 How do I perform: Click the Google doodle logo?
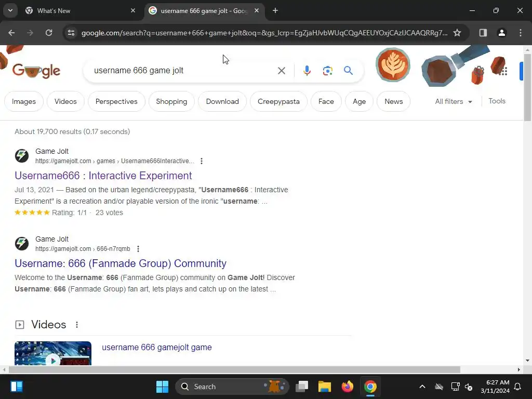click(36, 71)
